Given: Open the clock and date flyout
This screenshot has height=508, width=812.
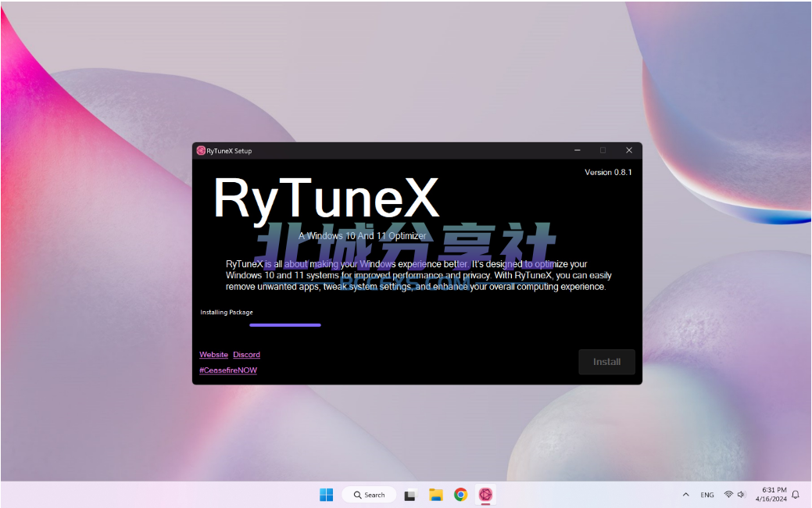Looking at the screenshot, I should click(771, 495).
